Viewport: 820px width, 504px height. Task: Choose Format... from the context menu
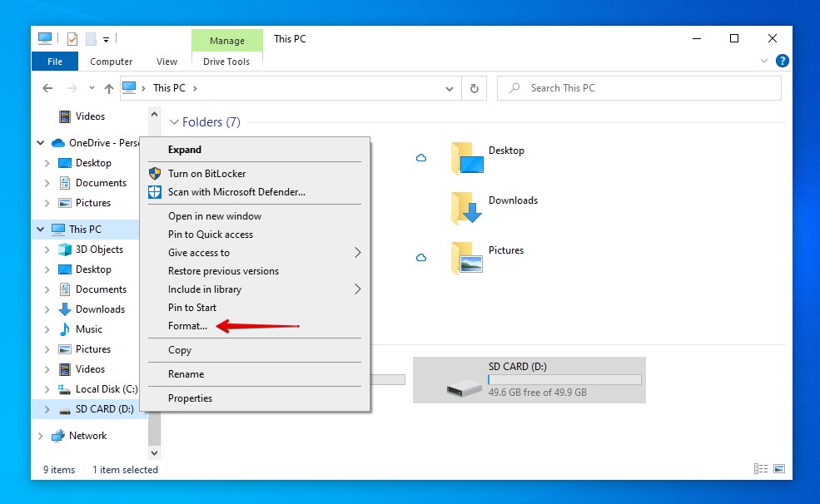point(188,326)
